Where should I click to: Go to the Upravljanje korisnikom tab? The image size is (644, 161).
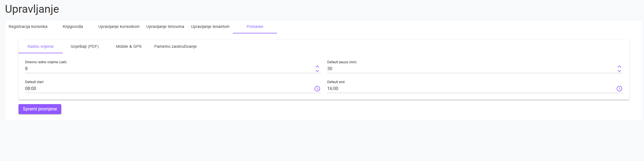click(119, 27)
